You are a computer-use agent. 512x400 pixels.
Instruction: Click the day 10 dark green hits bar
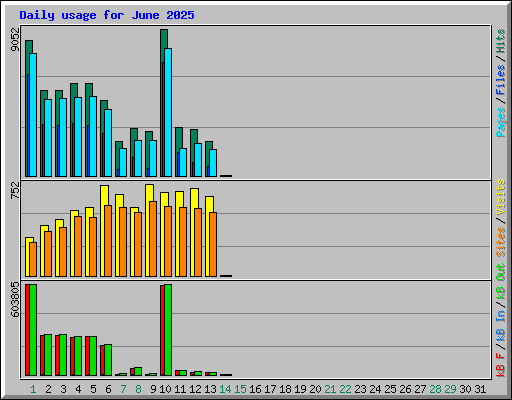[164, 39]
